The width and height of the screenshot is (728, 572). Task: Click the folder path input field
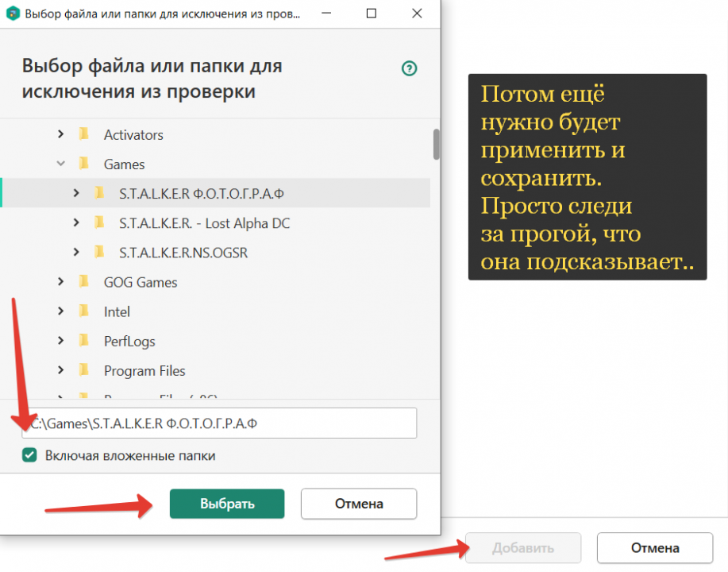point(219,423)
